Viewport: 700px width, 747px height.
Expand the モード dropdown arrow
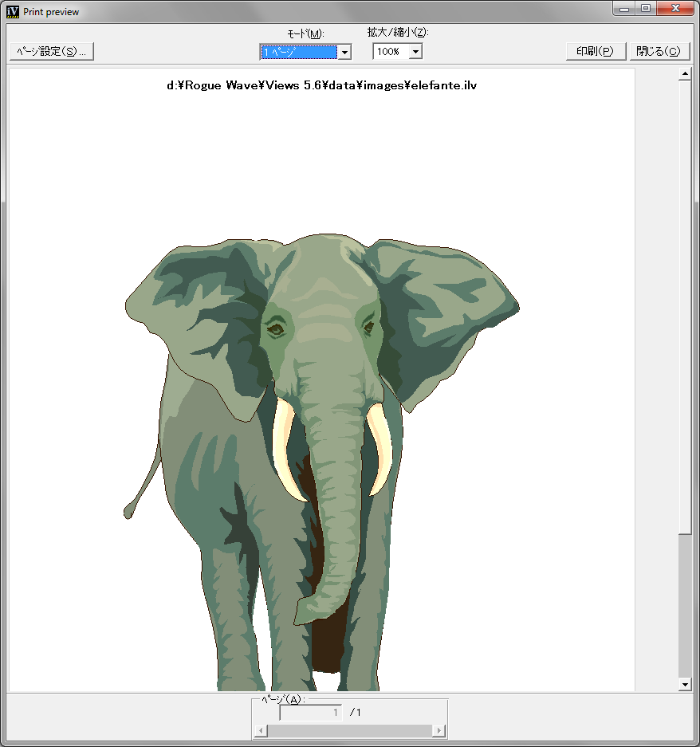[x=344, y=52]
